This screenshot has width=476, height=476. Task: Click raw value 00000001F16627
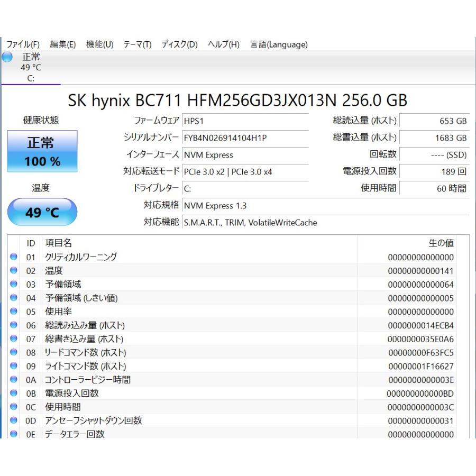tap(421, 367)
